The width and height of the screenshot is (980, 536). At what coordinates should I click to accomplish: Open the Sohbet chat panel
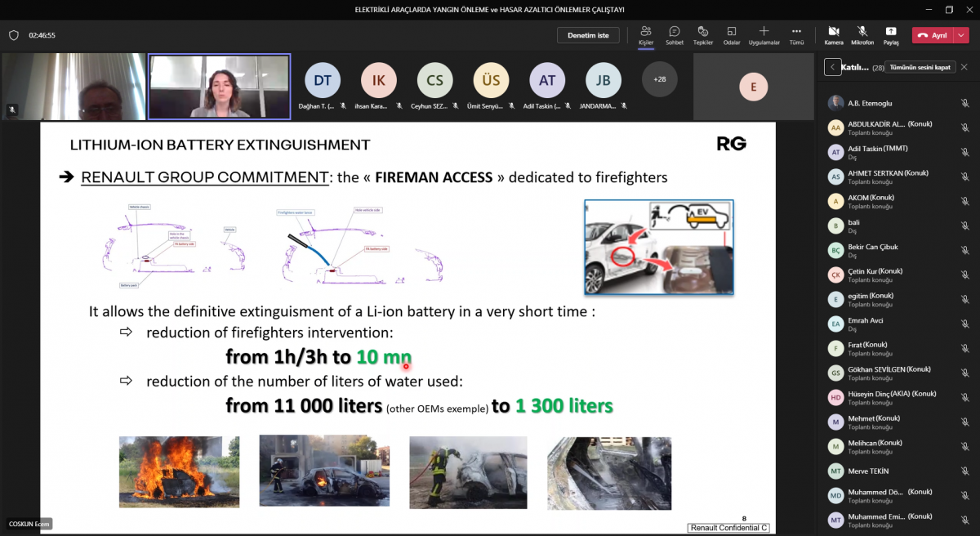(x=675, y=35)
